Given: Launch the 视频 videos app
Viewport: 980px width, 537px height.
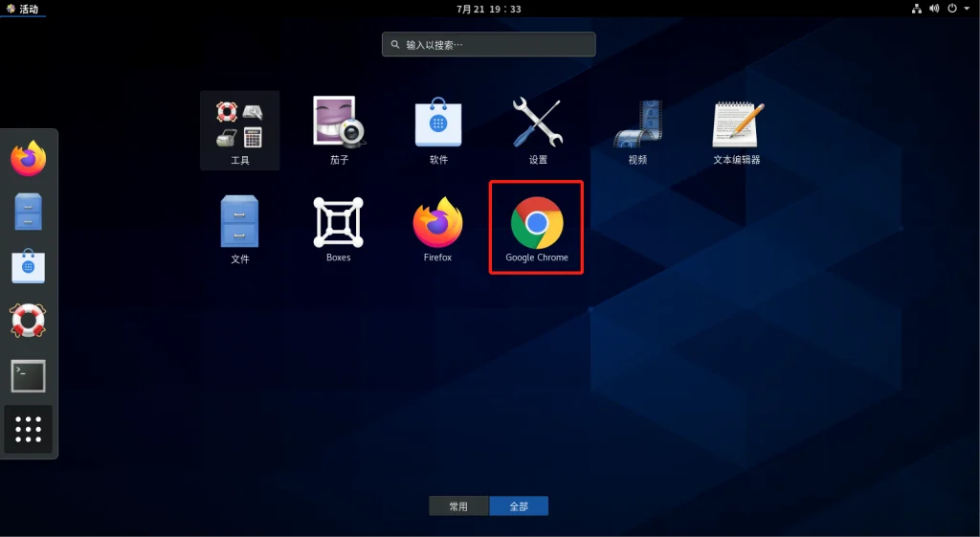Looking at the screenshot, I should tap(636, 130).
